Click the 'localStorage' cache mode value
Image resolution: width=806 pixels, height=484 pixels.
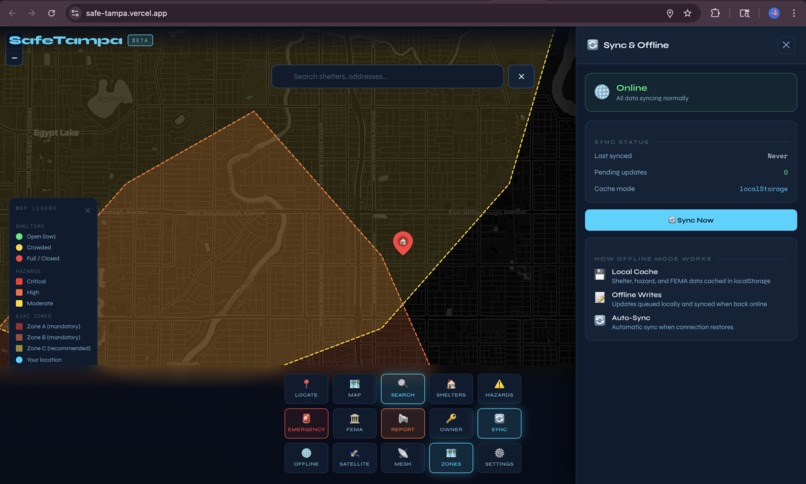(x=763, y=189)
